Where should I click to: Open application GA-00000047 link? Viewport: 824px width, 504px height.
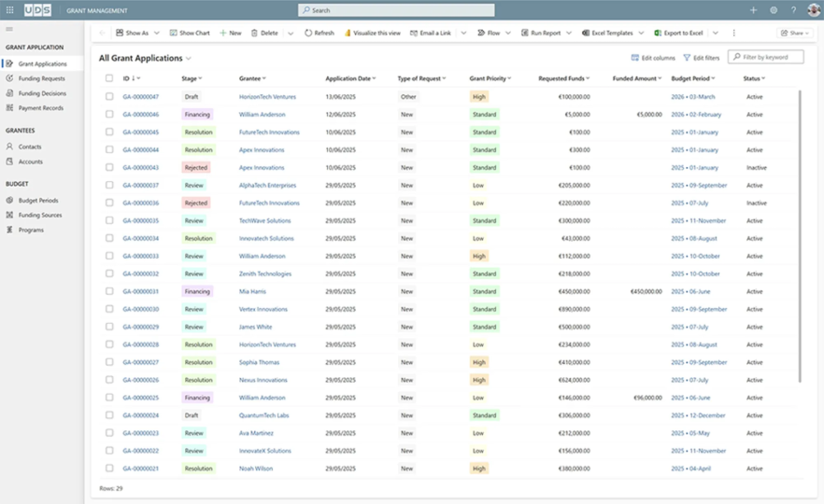(x=141, y=97)
